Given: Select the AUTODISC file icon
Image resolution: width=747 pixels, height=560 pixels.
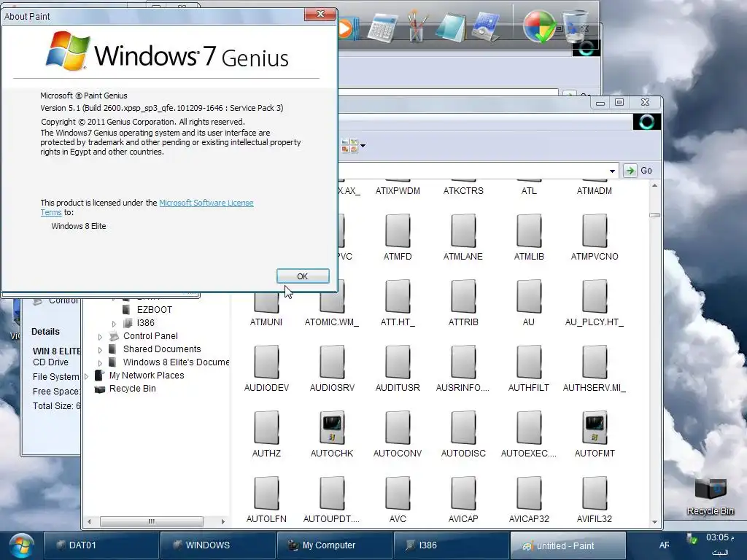Looking at the screenshot, I should [463, 427].
